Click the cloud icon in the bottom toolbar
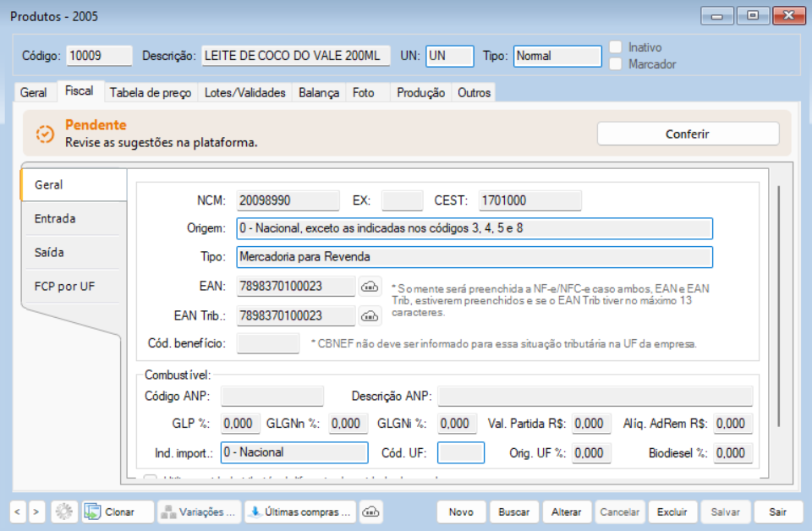 pos(370,512)
